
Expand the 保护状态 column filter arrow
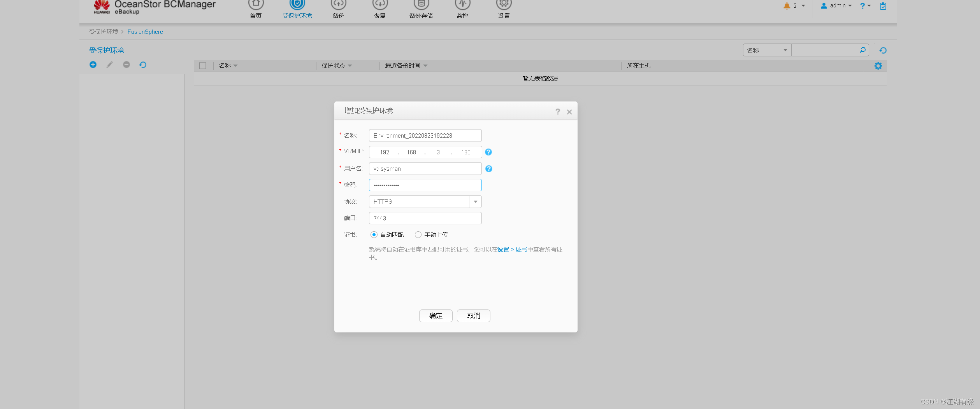tap(350, 66)
